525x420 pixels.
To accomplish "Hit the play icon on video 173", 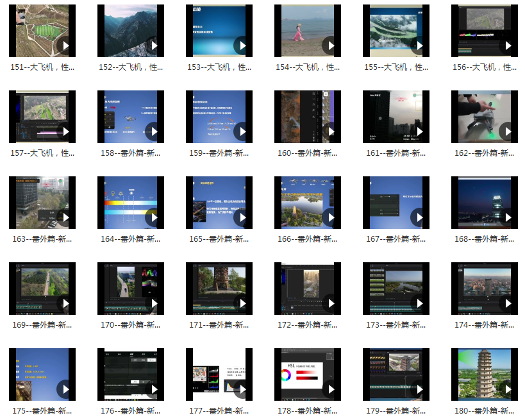I will [419, 303].
